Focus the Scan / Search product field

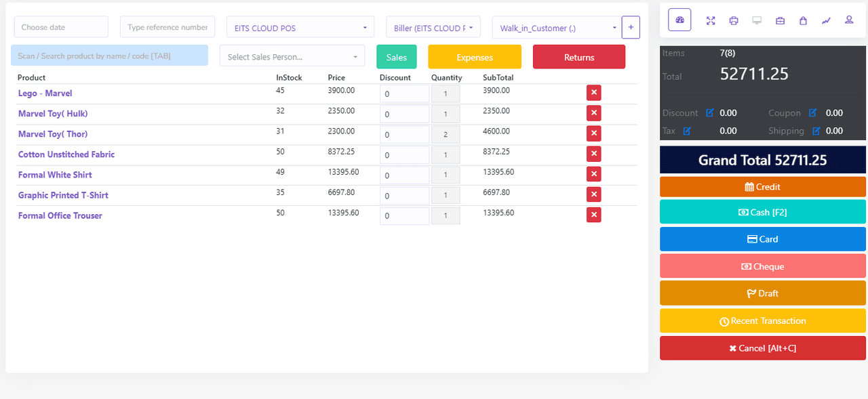click(x=109, y=56)
